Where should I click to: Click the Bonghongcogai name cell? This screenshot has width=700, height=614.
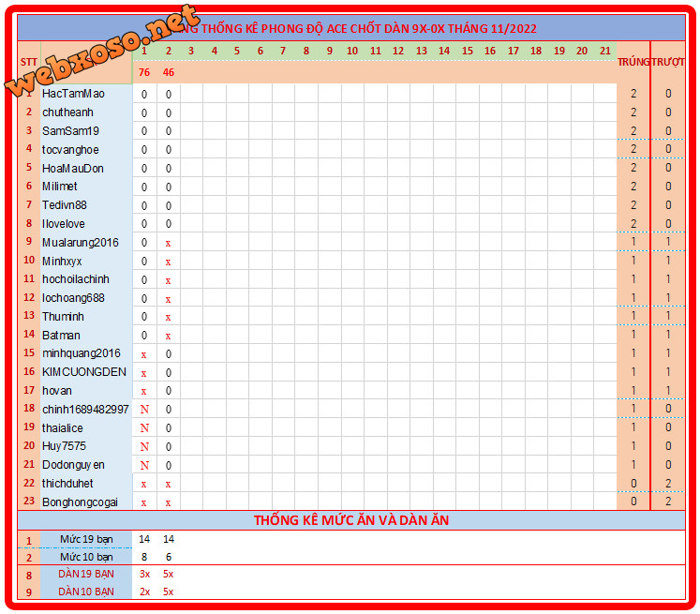(80, 502)
